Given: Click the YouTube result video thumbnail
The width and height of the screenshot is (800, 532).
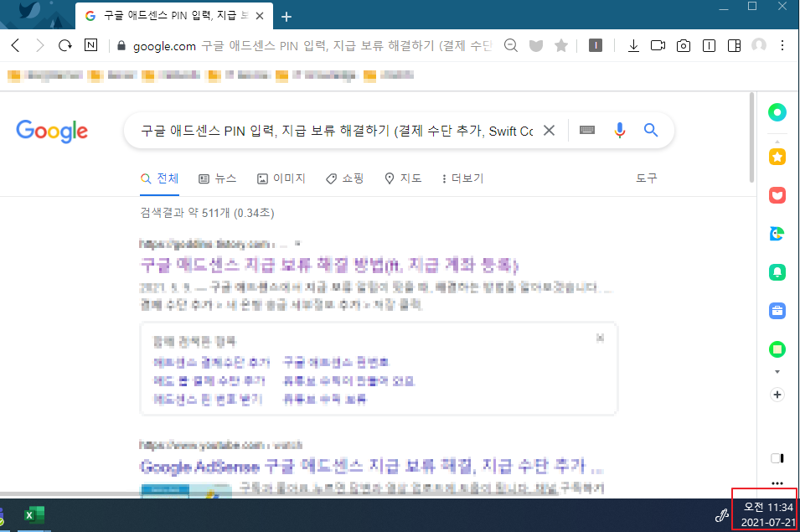Looking at the screenshot, I should 186,489.
